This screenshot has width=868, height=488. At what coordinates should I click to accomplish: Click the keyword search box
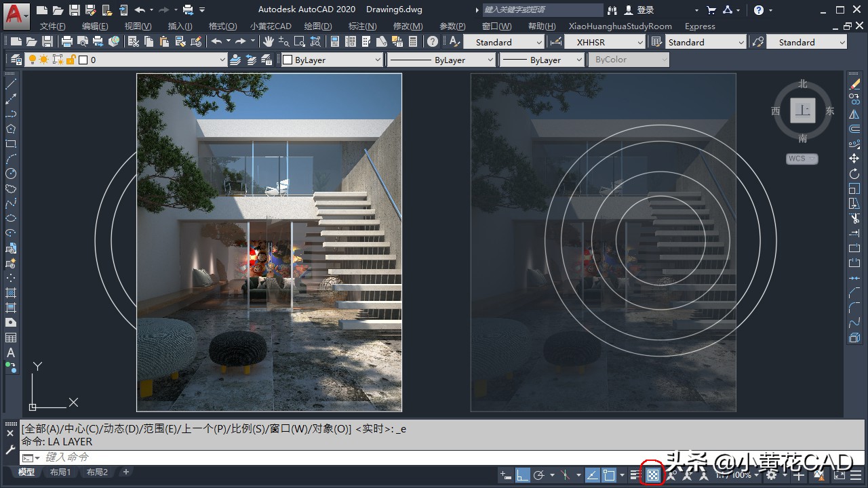coord(542,9)
